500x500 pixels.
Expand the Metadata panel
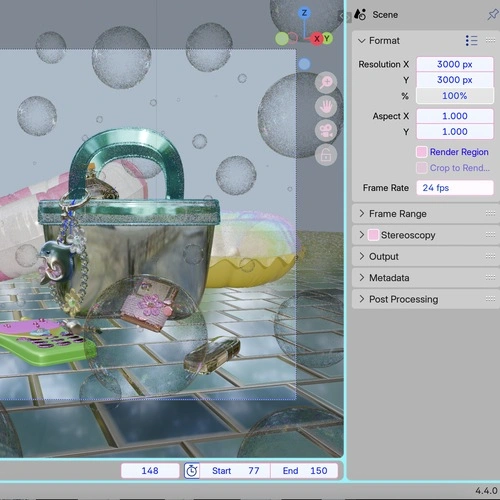362,277
